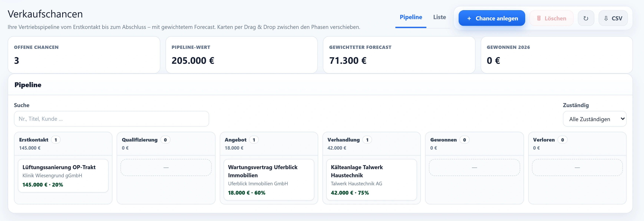Screen dimensions: 644x221
Task: Click the refresh icon button
Action: (x=586, y=18)
